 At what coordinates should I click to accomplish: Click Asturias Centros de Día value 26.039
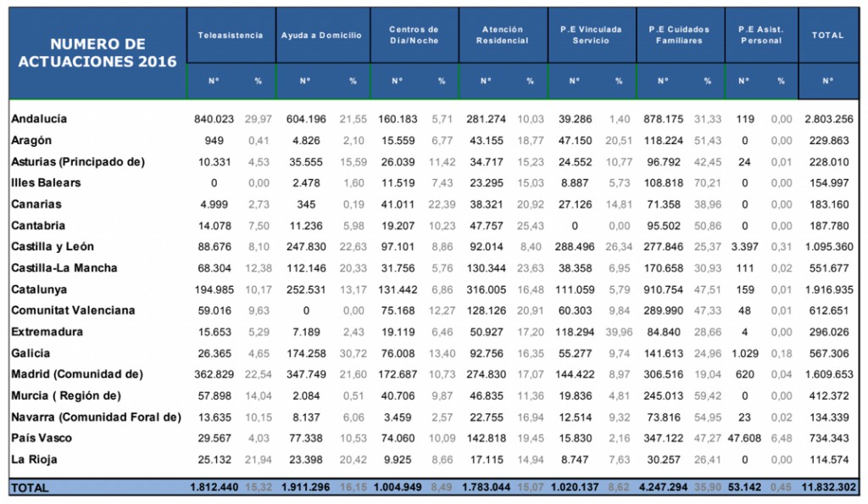click(x=398, y=162)
